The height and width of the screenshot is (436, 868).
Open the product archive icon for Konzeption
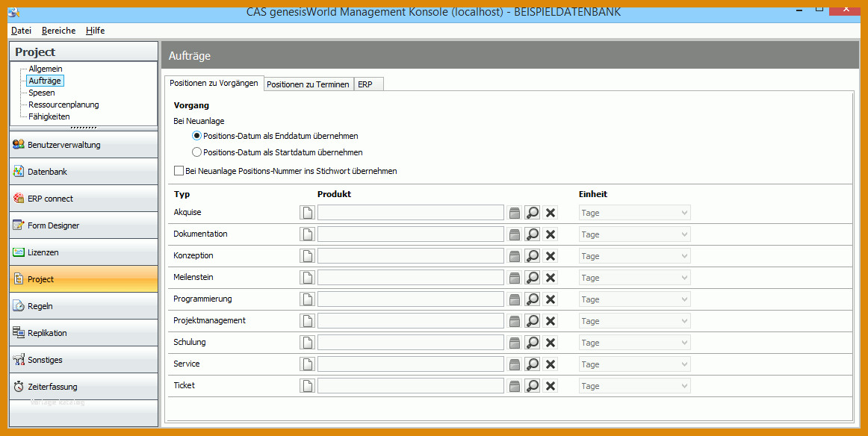tap(515, 255)
